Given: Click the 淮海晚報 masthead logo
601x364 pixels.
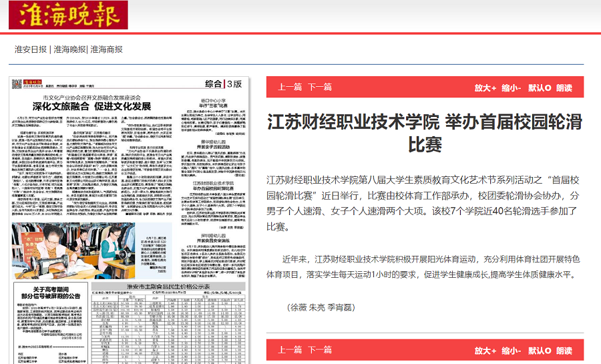Looking at the screenshot, I should tap(68, 15).
